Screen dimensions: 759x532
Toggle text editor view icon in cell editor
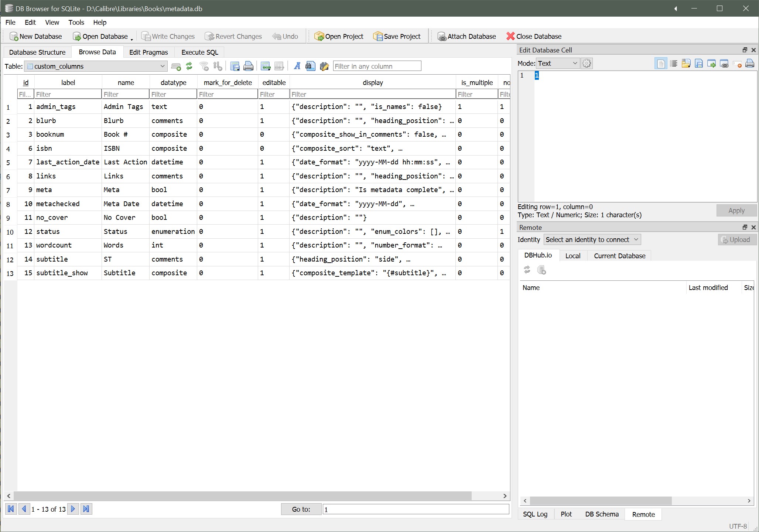tap(660, 64)
